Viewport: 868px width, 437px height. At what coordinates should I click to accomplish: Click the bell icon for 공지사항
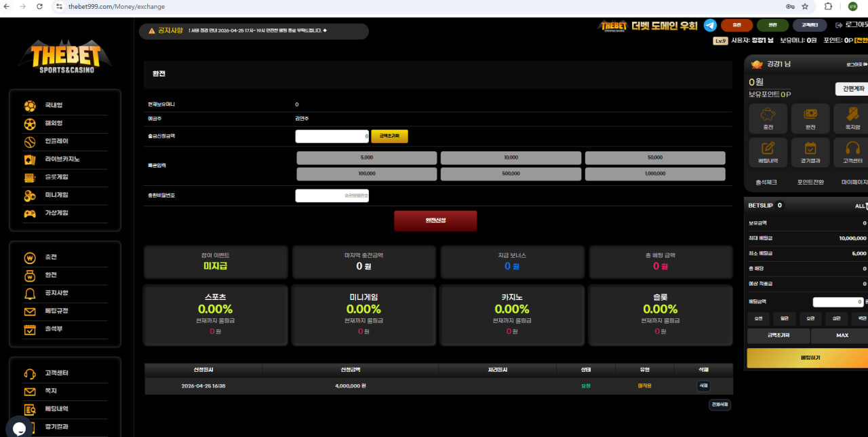tap(30, 293)
